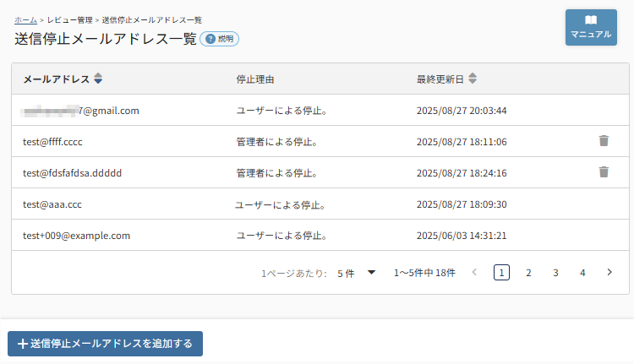Open the マニュアル book icon button
Screen dimensions: 634x364
[591, 27]
